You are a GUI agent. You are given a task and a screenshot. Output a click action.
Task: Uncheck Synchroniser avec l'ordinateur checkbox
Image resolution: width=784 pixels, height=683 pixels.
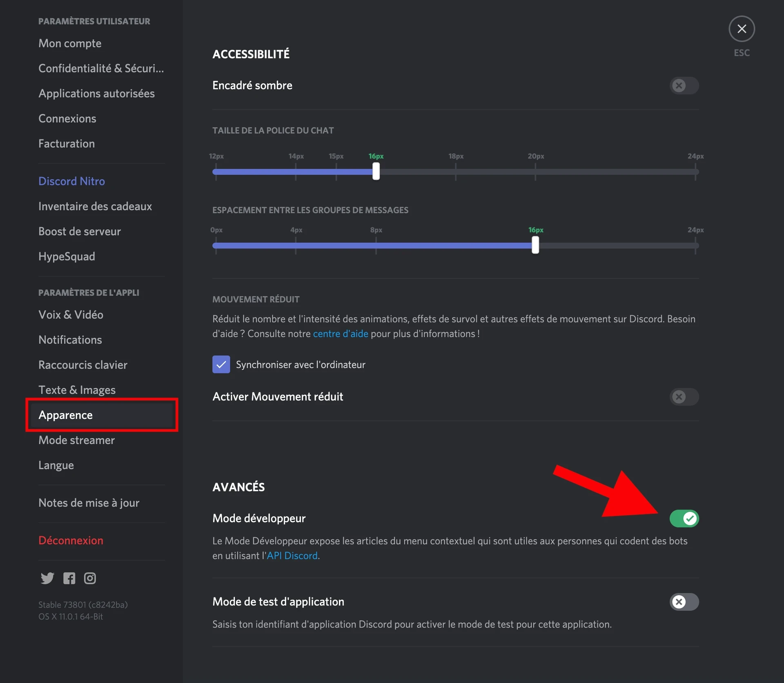(x=221, y=365)
